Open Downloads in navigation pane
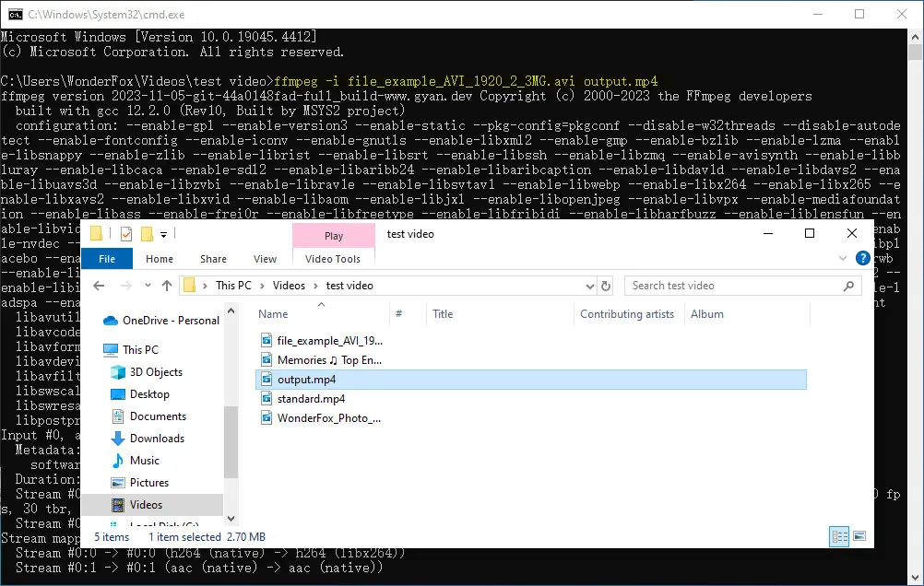Viewport: 924px width, 586px height. click(157, 439)
